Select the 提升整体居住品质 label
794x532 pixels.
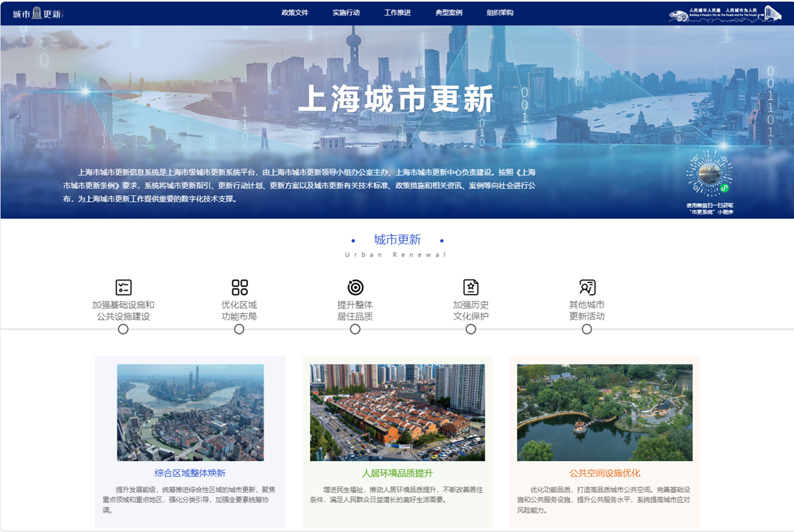coord(355,310)
